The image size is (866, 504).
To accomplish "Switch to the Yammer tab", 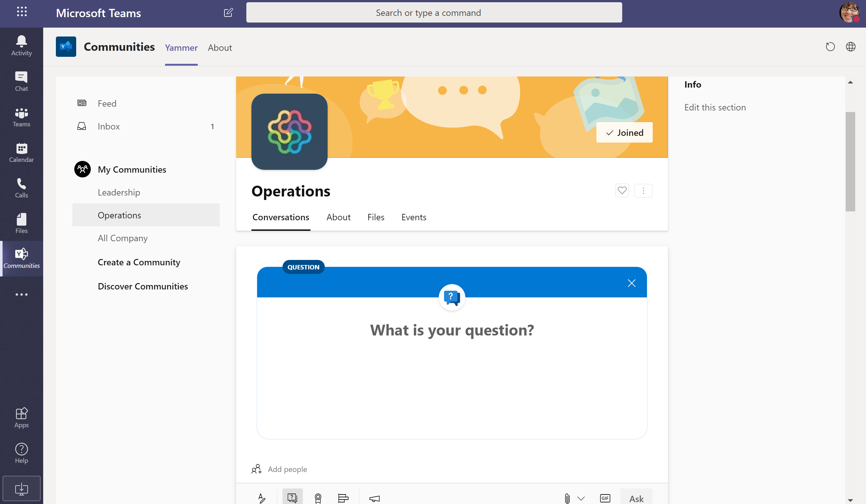I will pyautogui.click(x=181, y=47).
